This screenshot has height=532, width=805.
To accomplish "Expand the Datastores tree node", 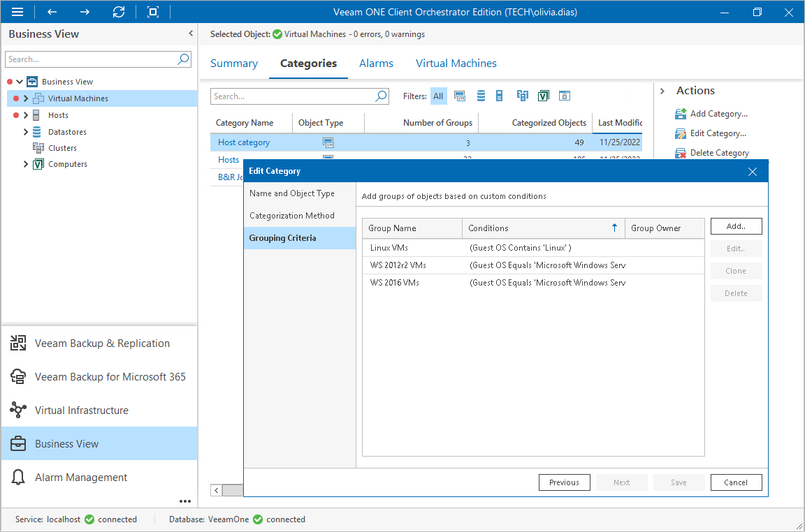I will click(x=26, y=132).
